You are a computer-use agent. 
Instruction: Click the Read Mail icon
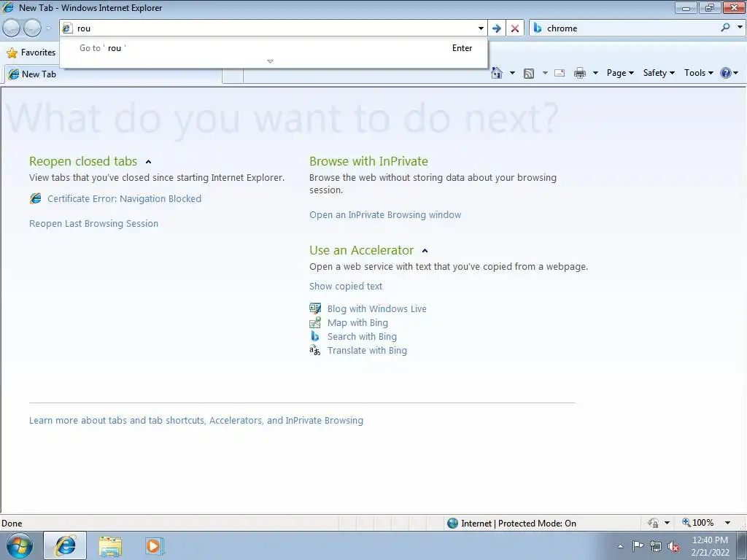coord(560,73)
